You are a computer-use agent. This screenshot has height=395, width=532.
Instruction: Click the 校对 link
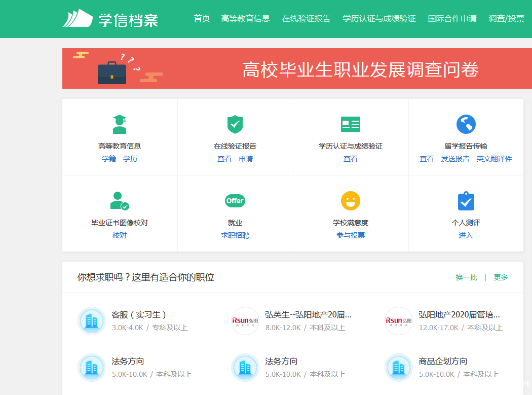[120, 235]
